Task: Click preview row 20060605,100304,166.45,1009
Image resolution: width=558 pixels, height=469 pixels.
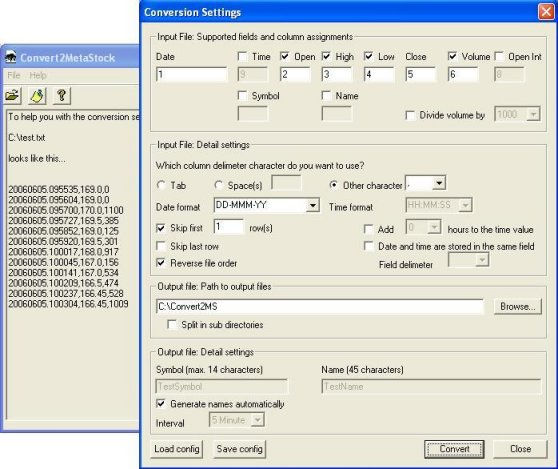Action: pyautogui.click(x=68, y=304)
